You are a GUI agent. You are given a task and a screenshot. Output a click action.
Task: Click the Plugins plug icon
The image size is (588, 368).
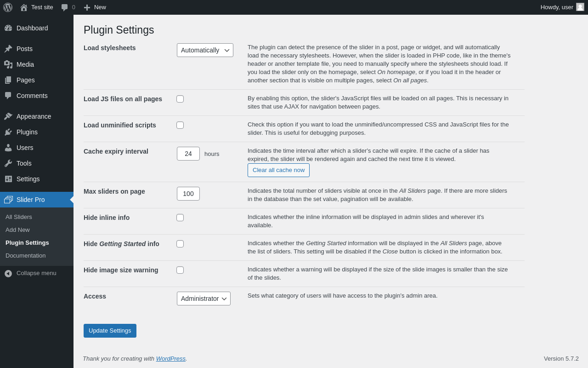point(8,132)
